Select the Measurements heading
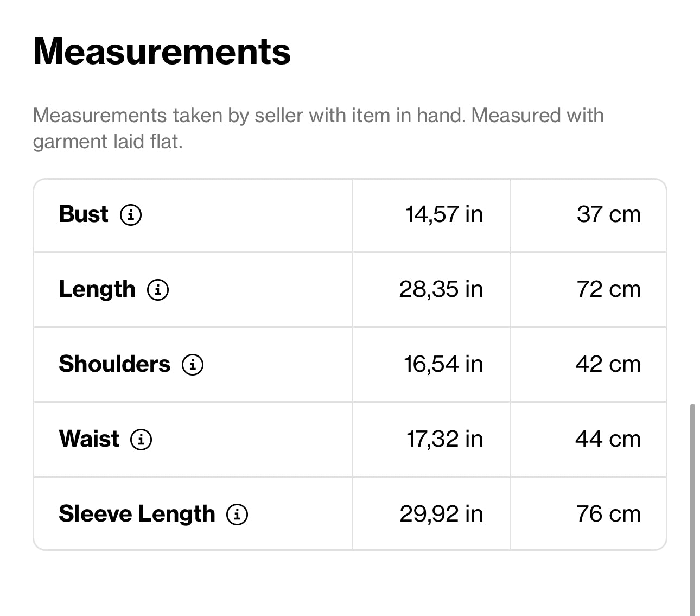This screenshot has height=616, width=700. pyautogui.click(x=162, y=52)
